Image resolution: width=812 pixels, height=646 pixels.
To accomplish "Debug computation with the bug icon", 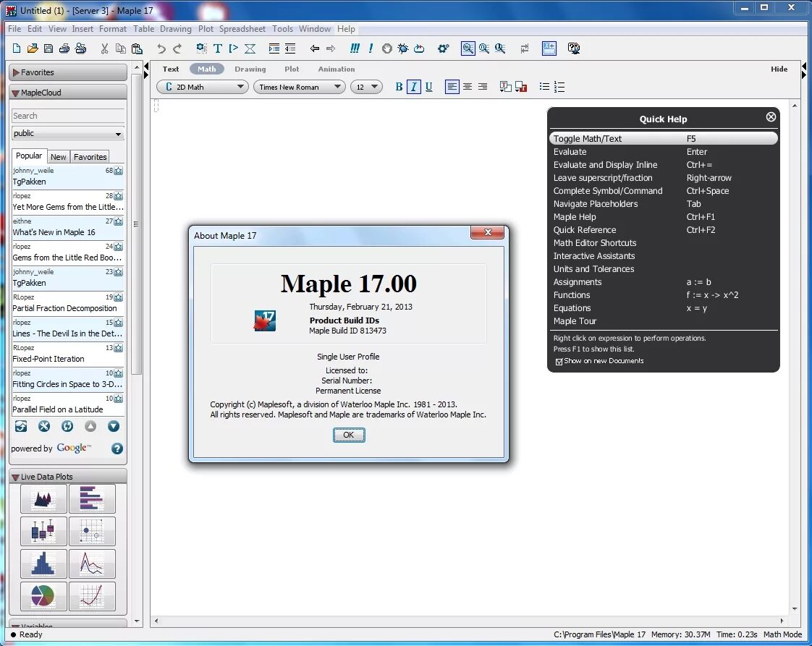I will (402, 48).
